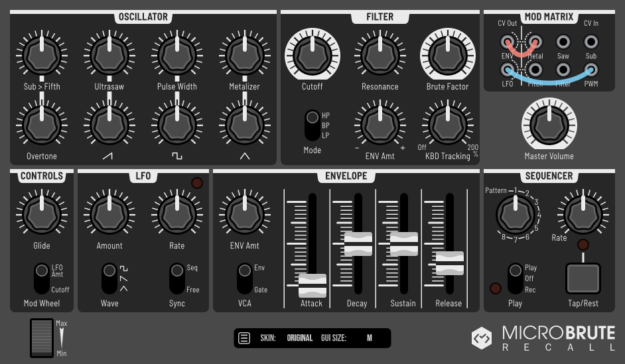Click the Resonance knob
Screen dimensions: 625x364
click(x=380, y=55)
